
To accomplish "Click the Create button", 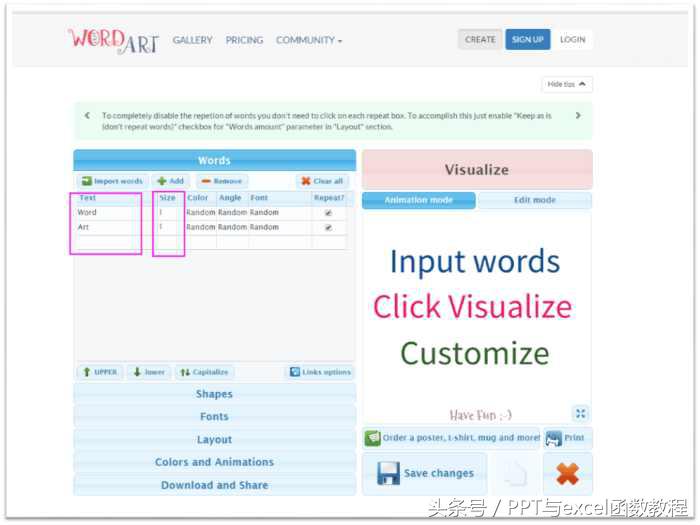I will pos(480,40).
